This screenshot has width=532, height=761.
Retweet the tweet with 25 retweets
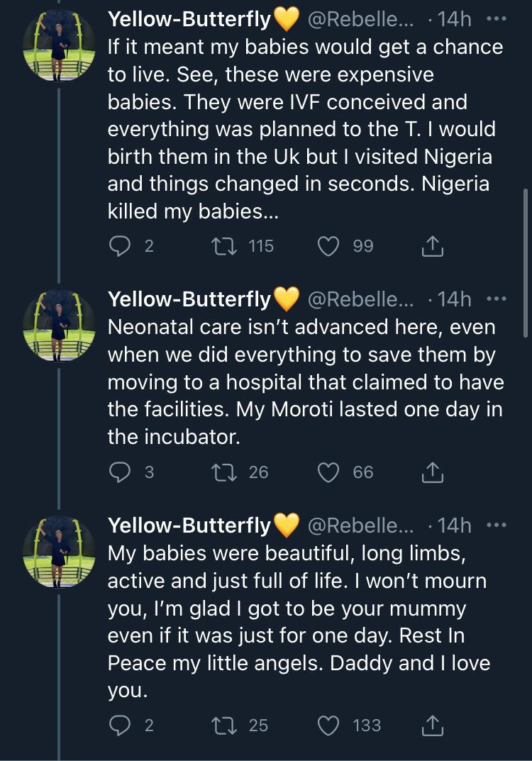click(x=226, y=725)
